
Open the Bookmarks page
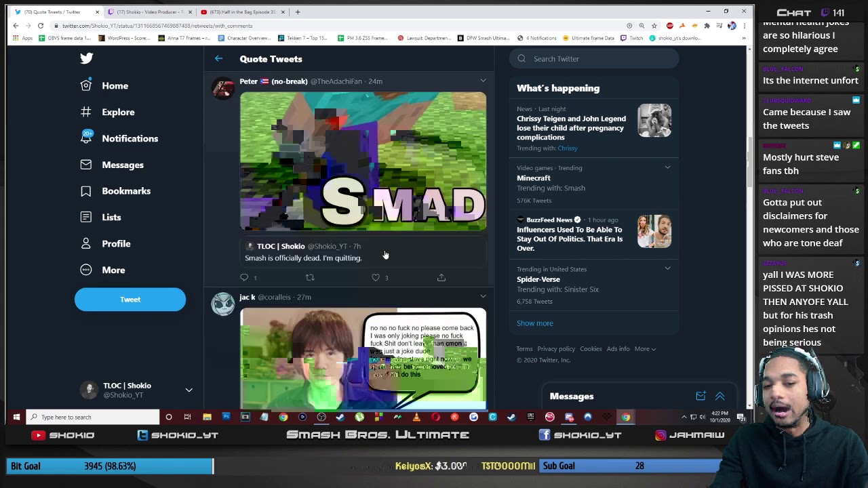115,191
